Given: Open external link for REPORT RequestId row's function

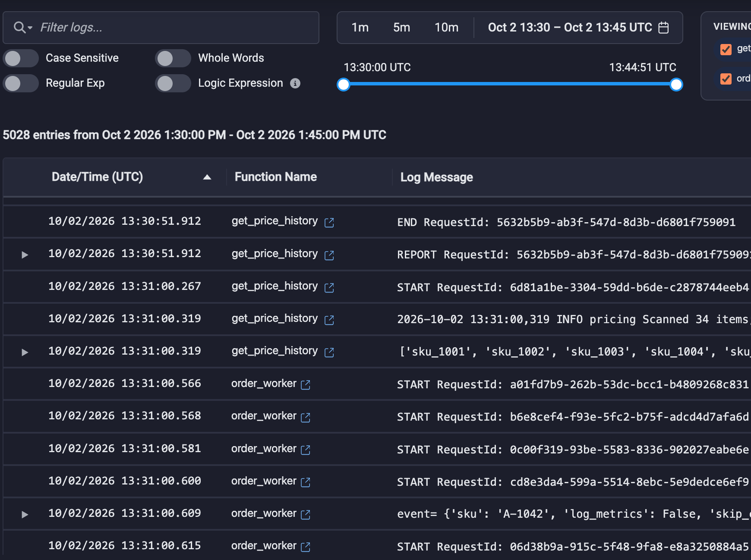Looking at the screenshot, I should tap(329, 255).
